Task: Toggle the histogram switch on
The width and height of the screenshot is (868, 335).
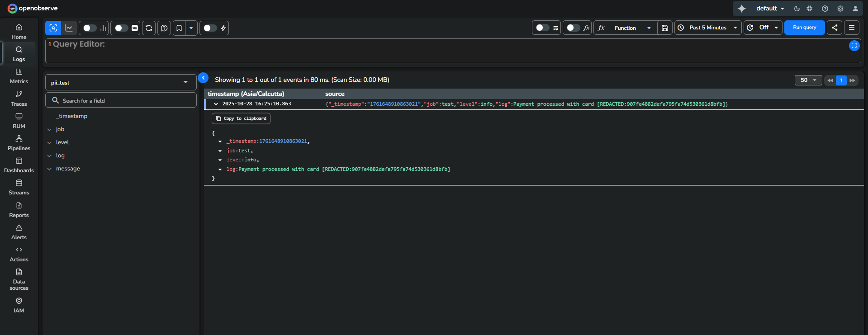Action: 89,28
